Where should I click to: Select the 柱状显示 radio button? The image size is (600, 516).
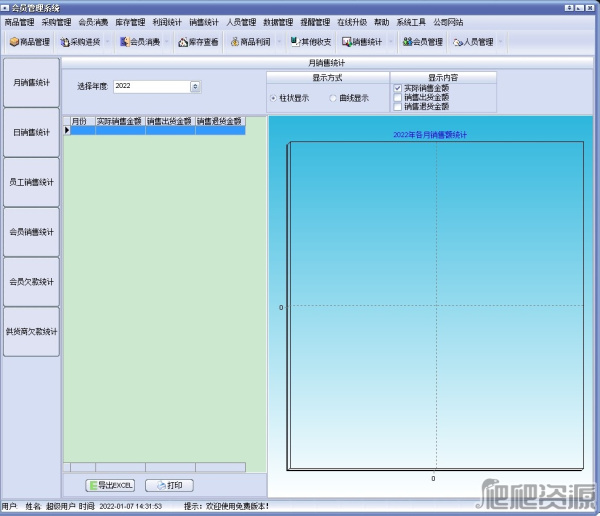click(x=273, y=98)
